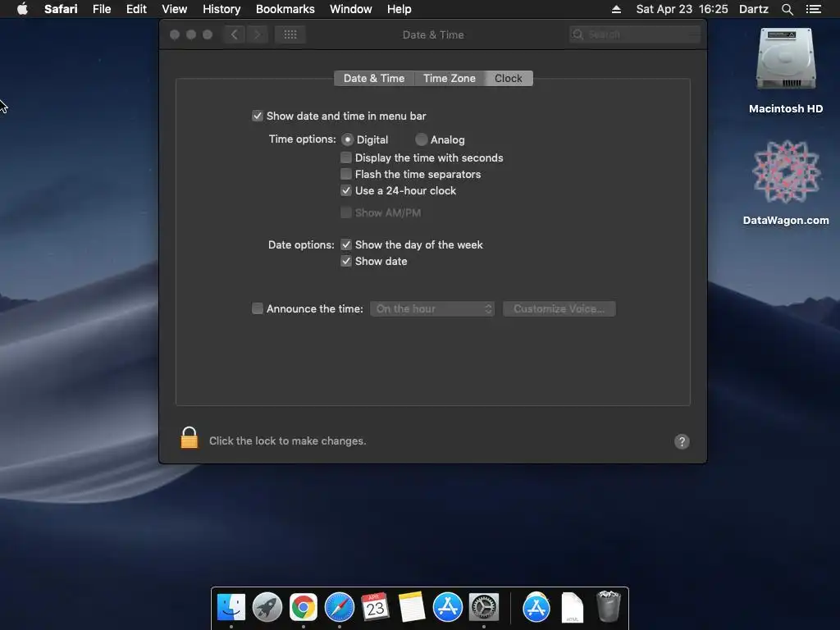The height and width of the screenshot is (630, 840).
Task: Open the History menu
Action: coord(221,9)
